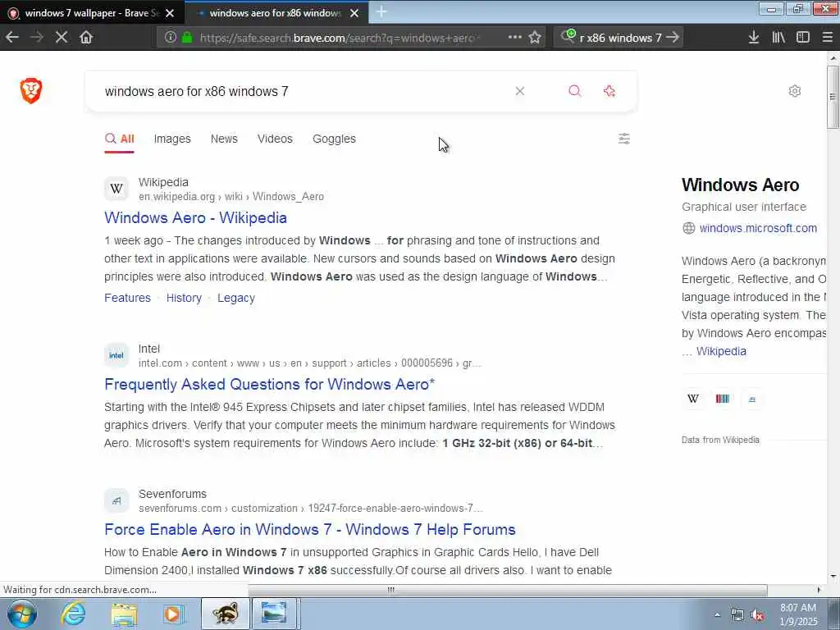The height and width of the screenshot is (630, 840).
Task: Stop loading the page
Action: pos(61,37)
